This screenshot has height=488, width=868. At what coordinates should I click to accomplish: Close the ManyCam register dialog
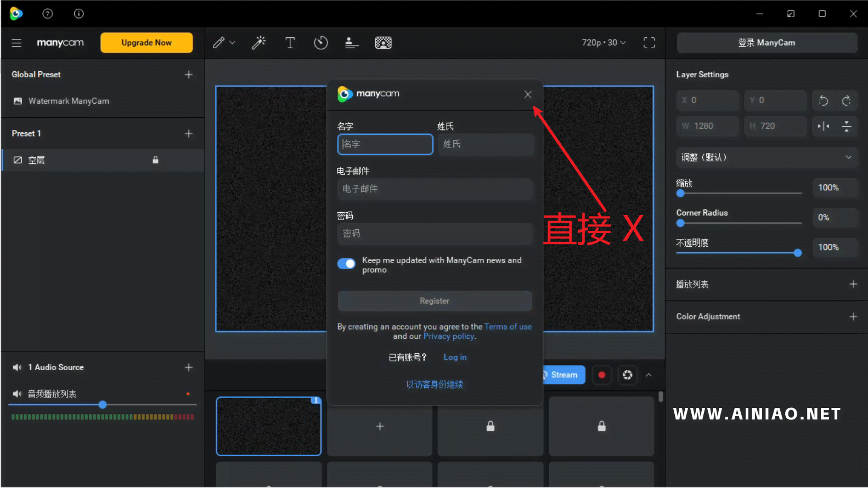coord(528,94)
